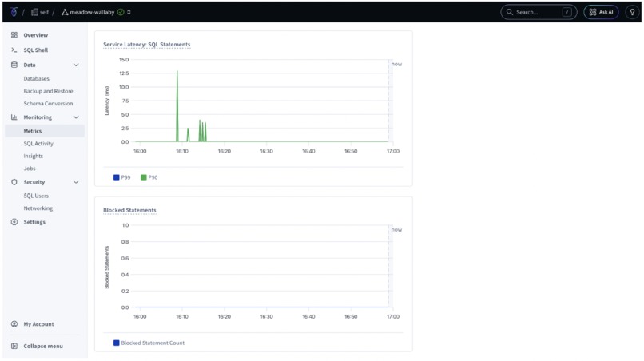
Task: Click the SQL Shell prompt icon
Action: tap(14, 50)
